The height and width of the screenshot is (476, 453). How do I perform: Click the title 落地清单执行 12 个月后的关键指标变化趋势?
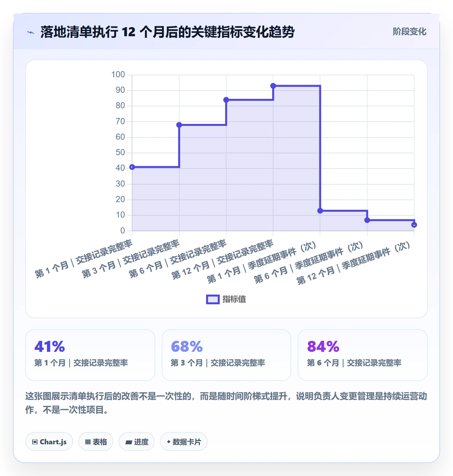pos(167,32)
